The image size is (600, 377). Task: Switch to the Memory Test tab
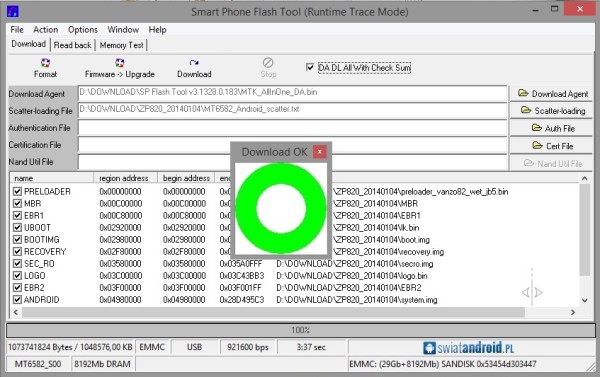[122, 45]
